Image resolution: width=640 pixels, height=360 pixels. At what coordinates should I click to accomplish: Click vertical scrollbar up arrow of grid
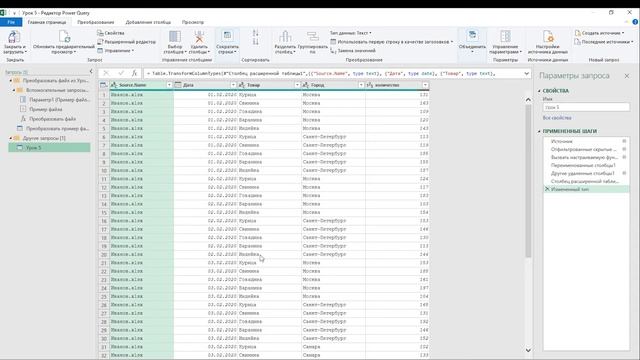[x=528, y=99]
